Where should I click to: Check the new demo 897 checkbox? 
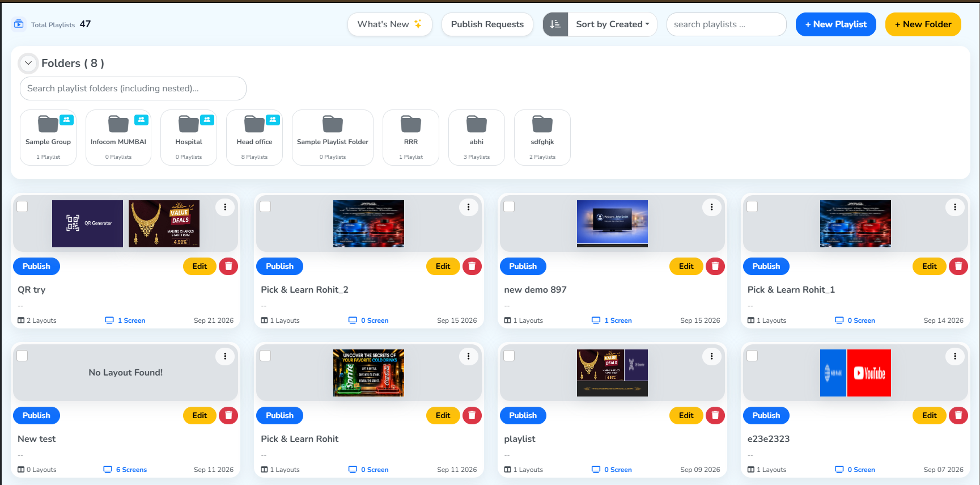[x=509, y=206]
